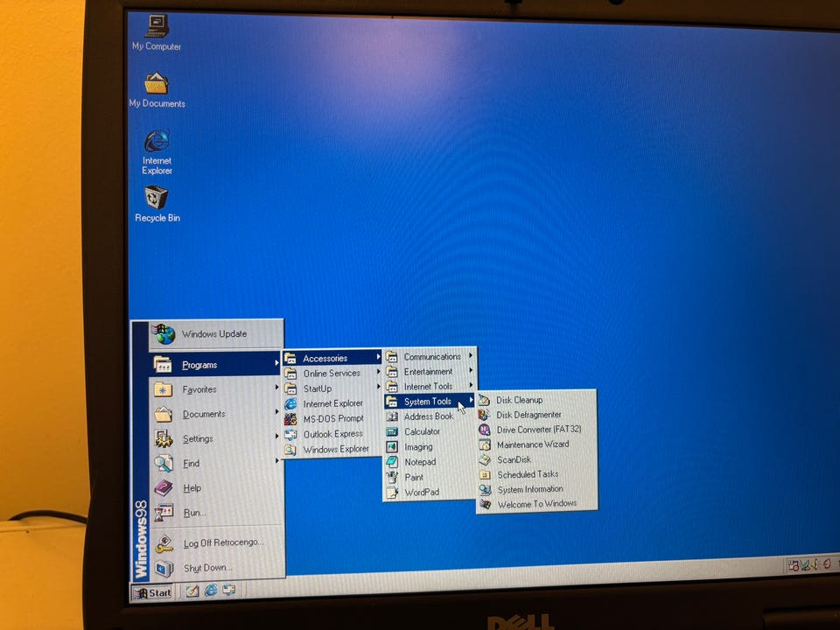
Task: Click the first system tray icon
Action: (794, 565)
